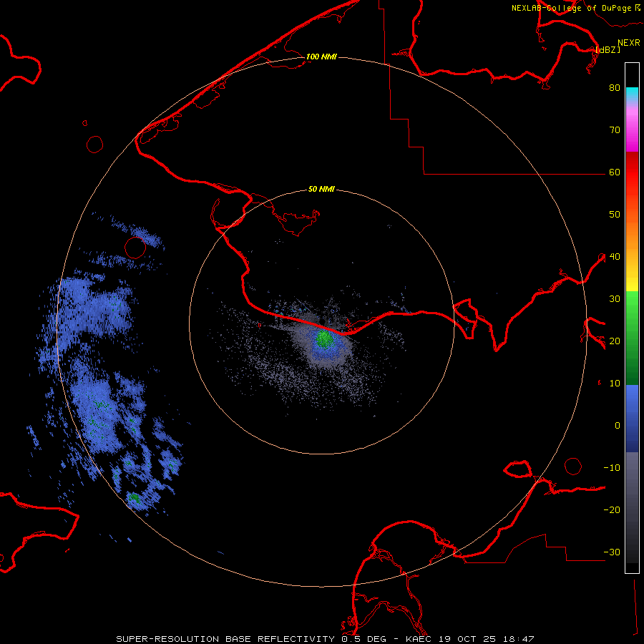Click the -20 value on the dBZ scale
This screenshot has width=644, height=644.
[x=612, y=510]
